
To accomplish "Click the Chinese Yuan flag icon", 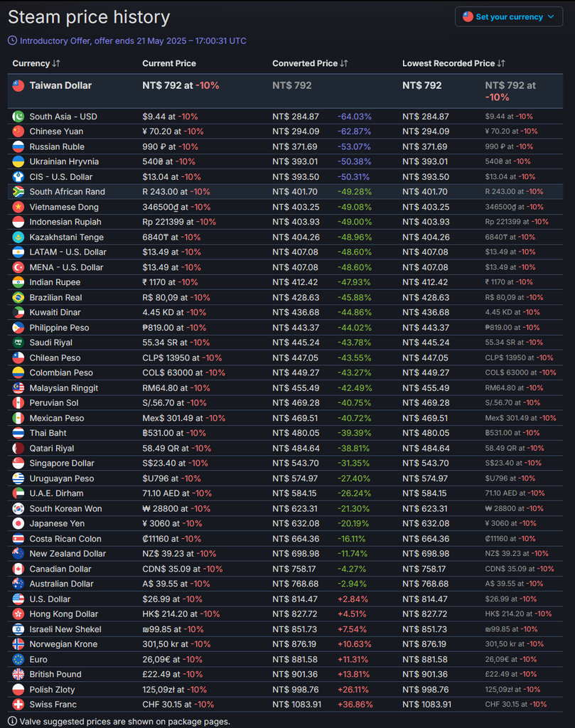I will [18, 132].
